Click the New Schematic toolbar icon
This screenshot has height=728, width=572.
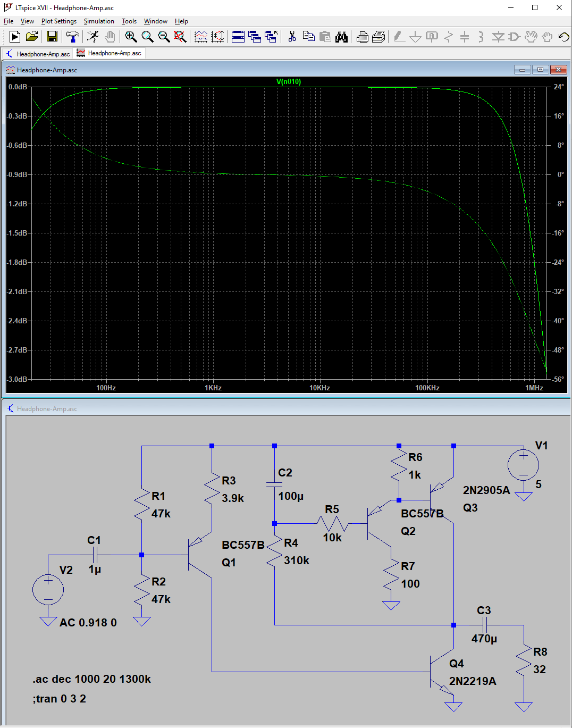pyautogui.click(x=15, y=37)
